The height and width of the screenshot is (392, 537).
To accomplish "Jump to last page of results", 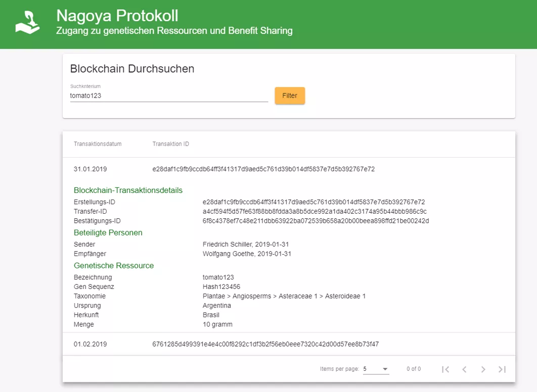I will tap(502, 369).
